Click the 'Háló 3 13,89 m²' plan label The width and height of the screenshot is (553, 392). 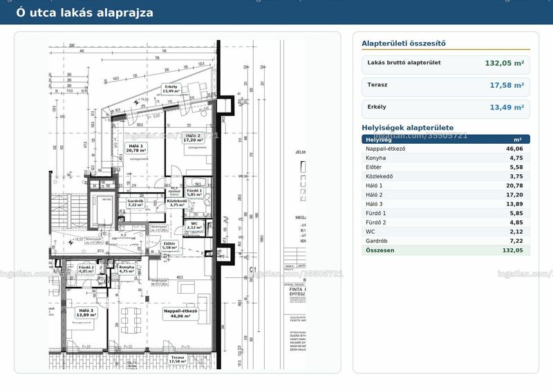click(86, 312)
